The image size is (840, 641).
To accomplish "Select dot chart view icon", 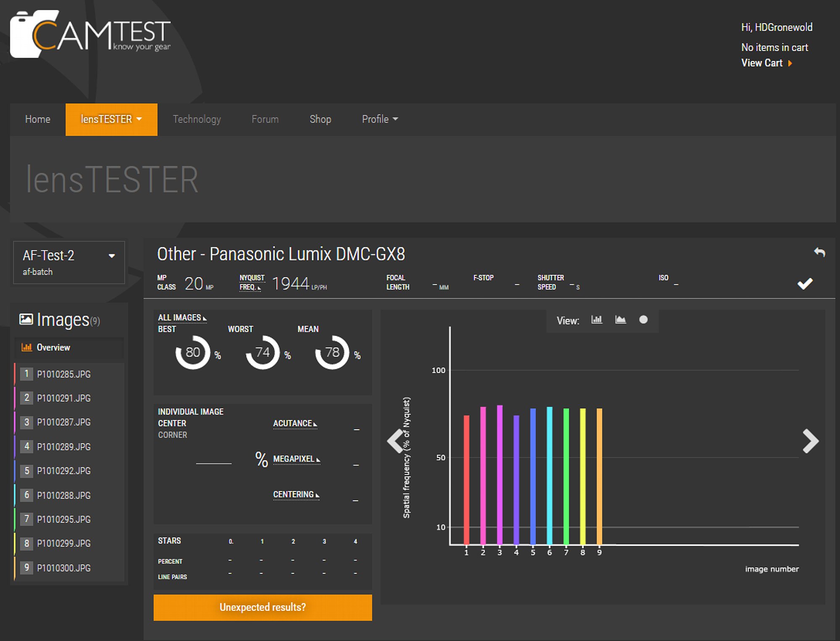I will 643,320.
